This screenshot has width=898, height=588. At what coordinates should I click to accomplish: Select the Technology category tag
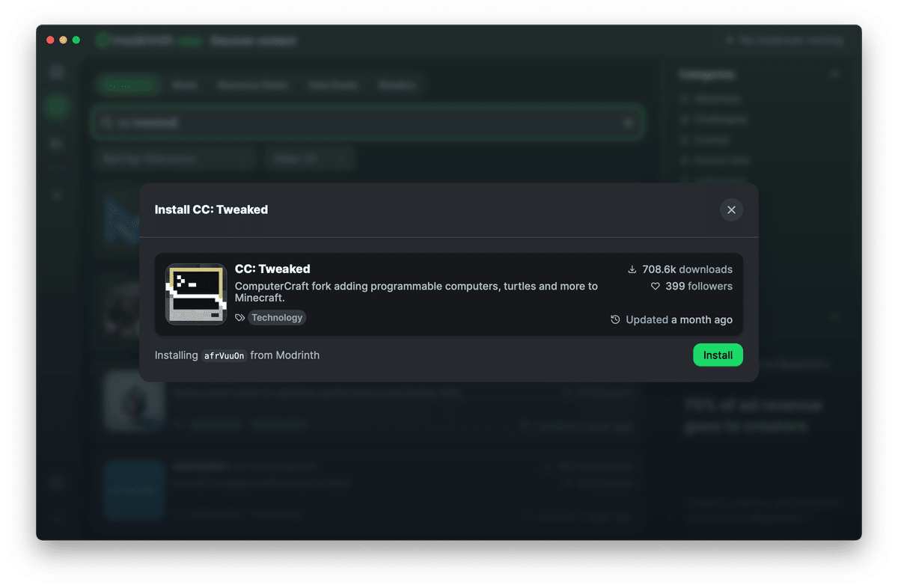(x=277, y=318)
